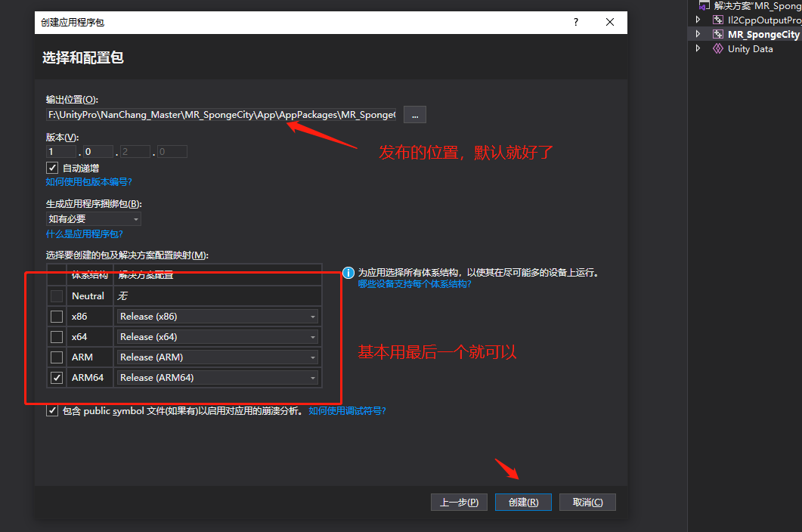Click the solution icon in Solution Explorer
The width and height of the screenshot is (802, 532).
704,5
